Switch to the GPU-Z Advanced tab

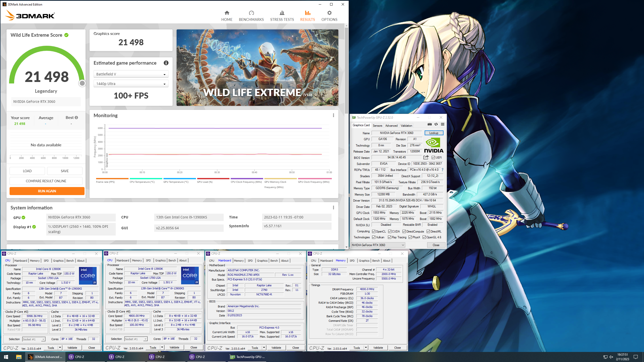[x=391, y=125]
